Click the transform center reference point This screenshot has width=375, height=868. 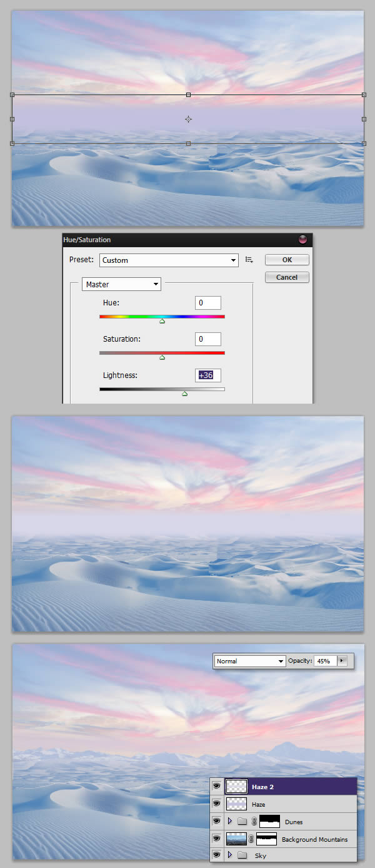(x=188, y=119)
